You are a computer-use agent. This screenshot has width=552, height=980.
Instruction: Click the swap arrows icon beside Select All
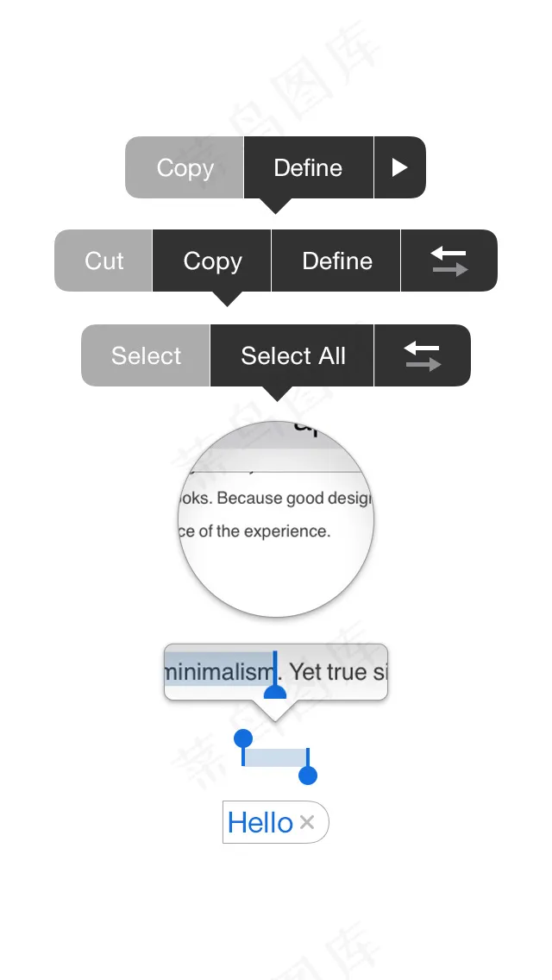[423, 355]
